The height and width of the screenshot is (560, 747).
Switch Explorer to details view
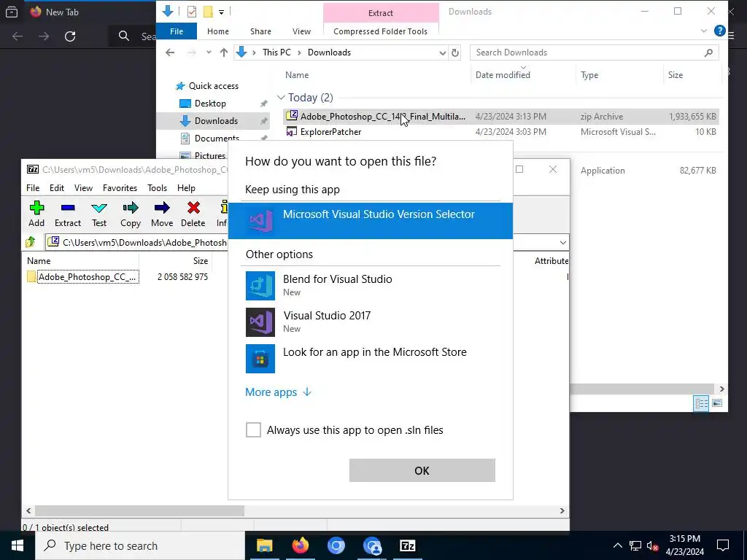[x=701, y=403]
